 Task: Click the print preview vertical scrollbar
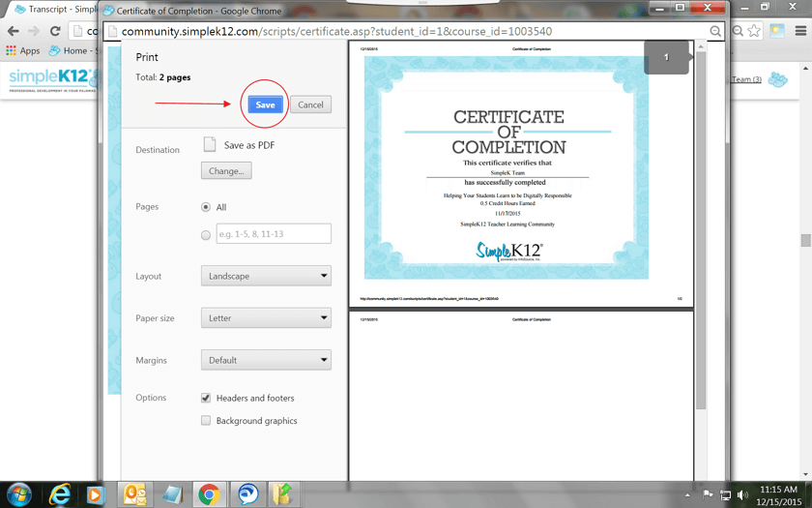(701, 230)
